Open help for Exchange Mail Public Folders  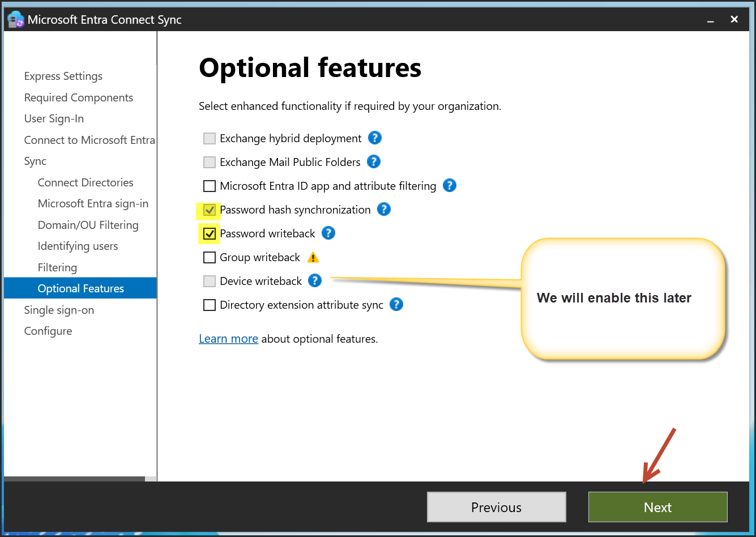(373, 161)
